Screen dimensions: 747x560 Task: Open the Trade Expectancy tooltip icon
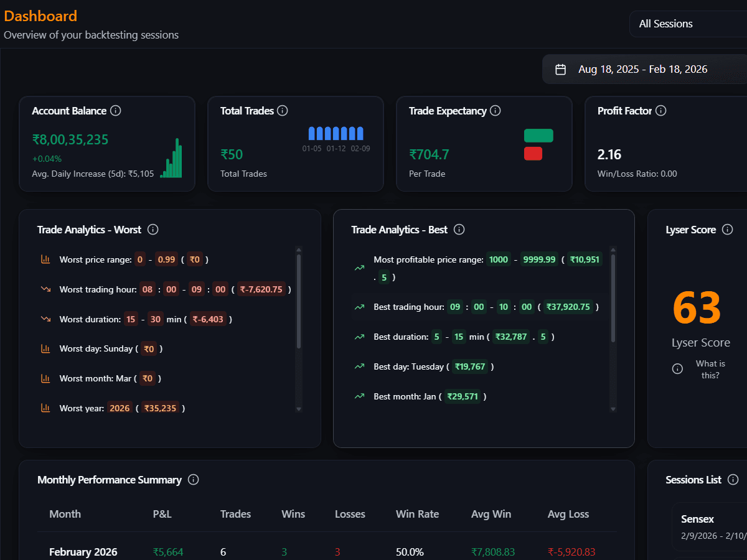495,111
